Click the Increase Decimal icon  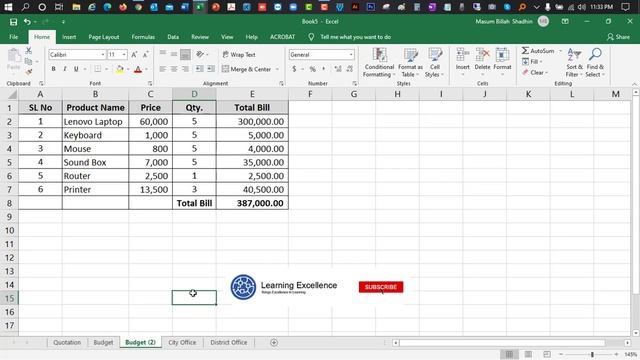click(x=338, y=69)
